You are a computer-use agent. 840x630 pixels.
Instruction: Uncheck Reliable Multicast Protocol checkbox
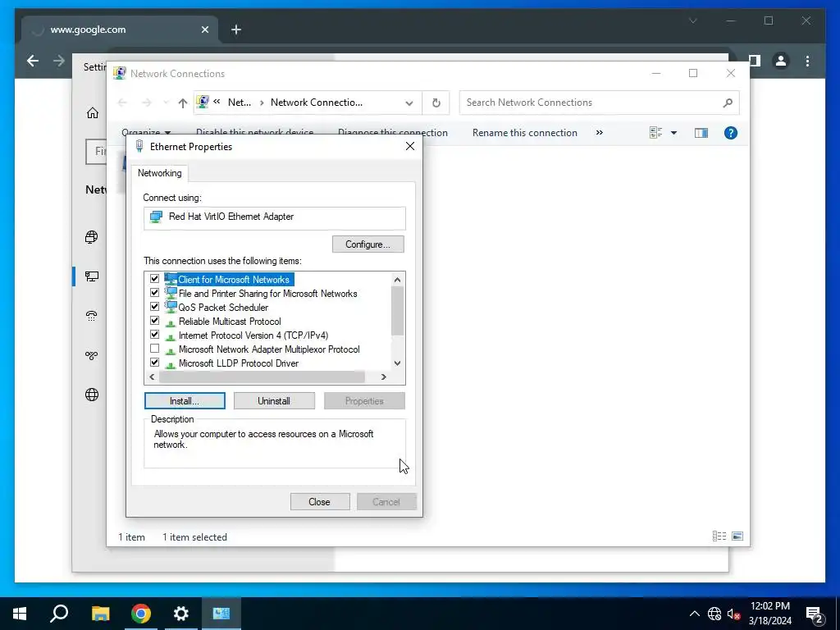coord(155,321)
